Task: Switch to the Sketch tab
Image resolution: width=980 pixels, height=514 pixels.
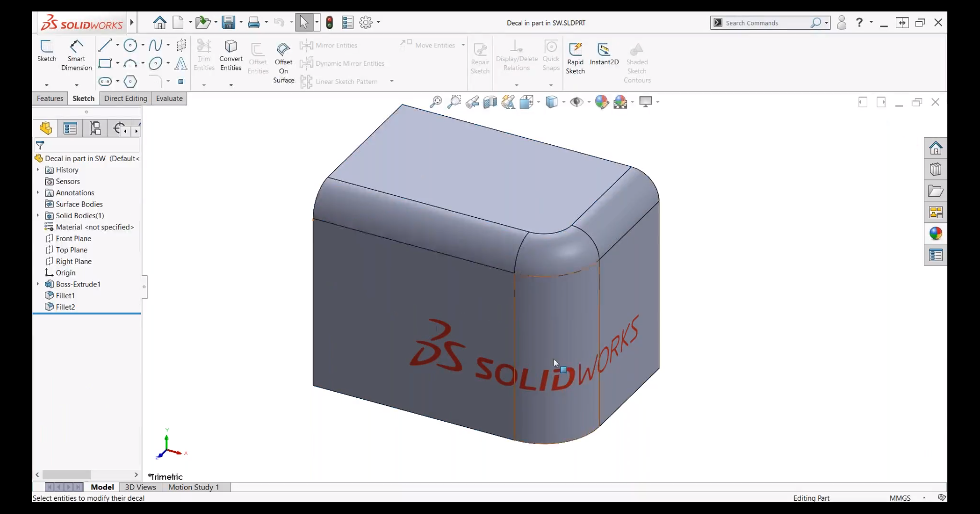Action: coord(83,98)
